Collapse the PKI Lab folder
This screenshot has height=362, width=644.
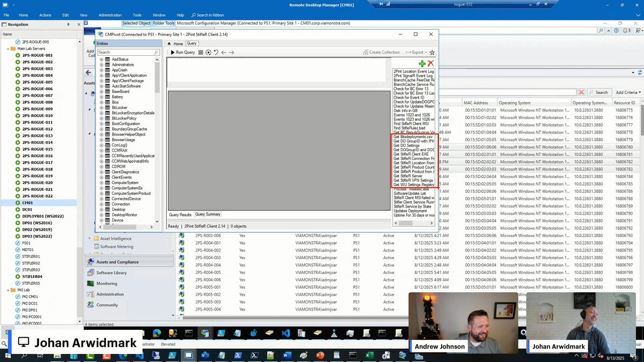click(8, 290)
